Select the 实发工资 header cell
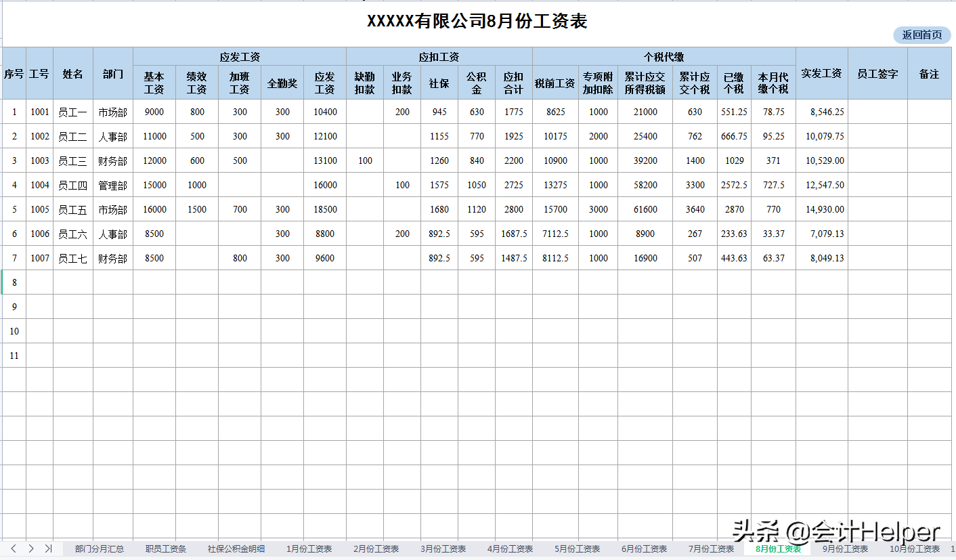This screenshot has width=956, height=560. pyautogui.click(x=822, y=74)
